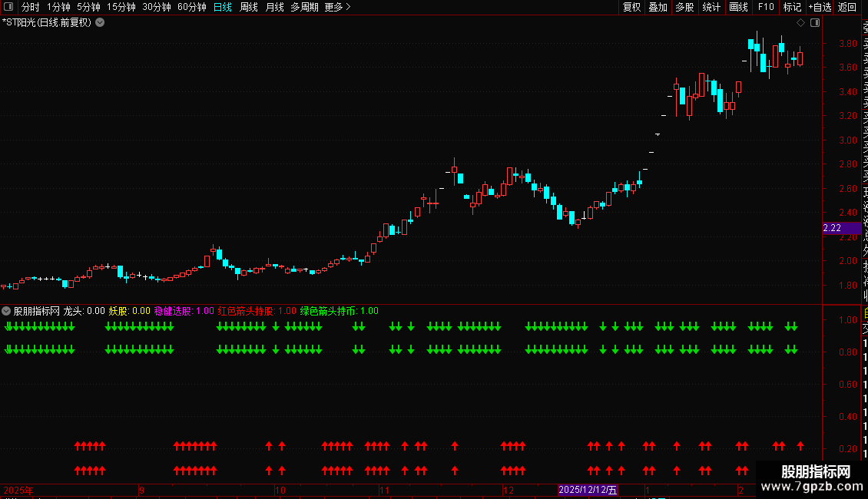Select the 60分钟 period

(192, 7)
